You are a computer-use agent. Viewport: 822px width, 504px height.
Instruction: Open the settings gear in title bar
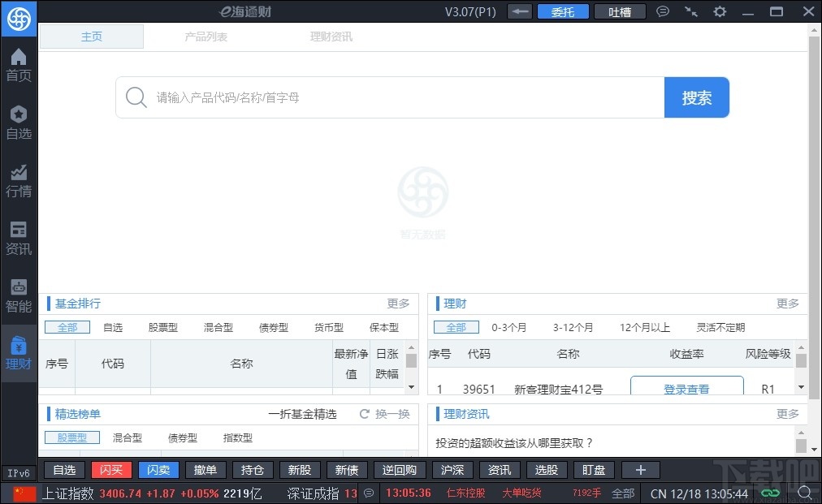(x=720, y=11)
